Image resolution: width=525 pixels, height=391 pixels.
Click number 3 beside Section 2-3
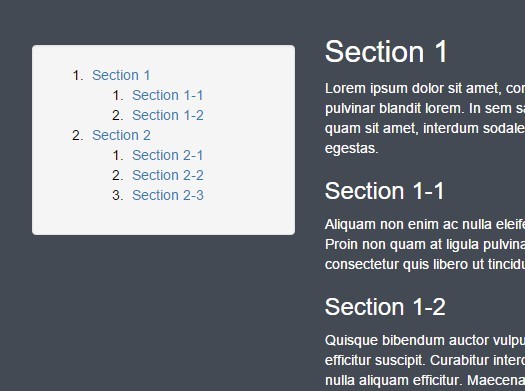(118, 196)
